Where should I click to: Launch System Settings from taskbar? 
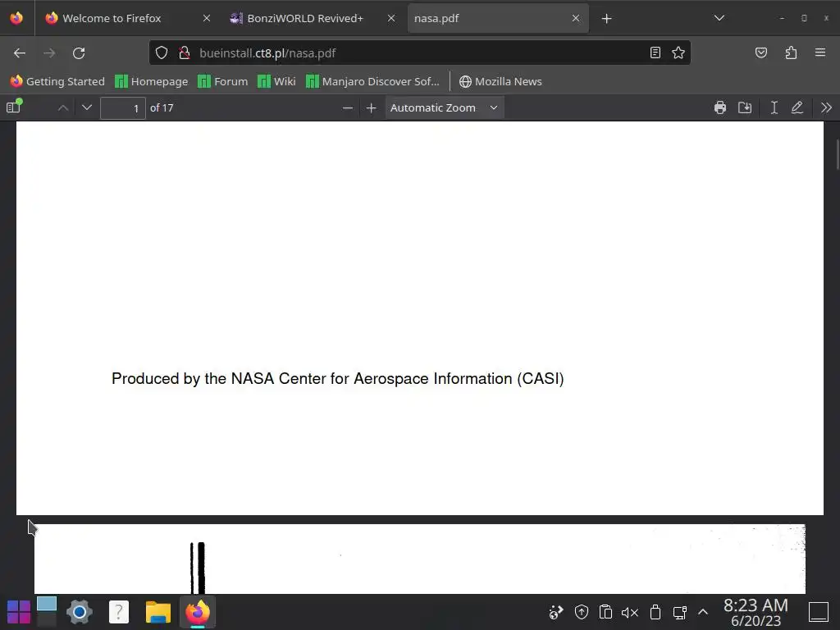pos(80,612)
